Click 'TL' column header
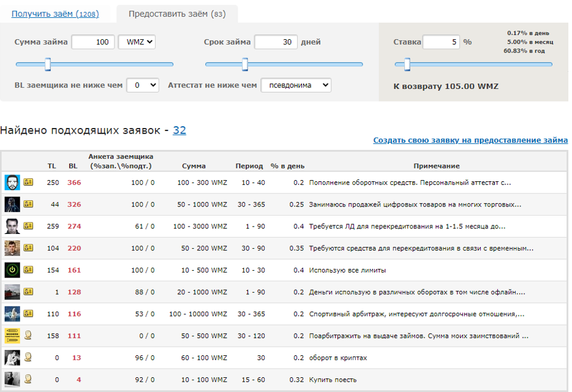The height and width of the screenshot is (392, 572). (x=52, y=166)
